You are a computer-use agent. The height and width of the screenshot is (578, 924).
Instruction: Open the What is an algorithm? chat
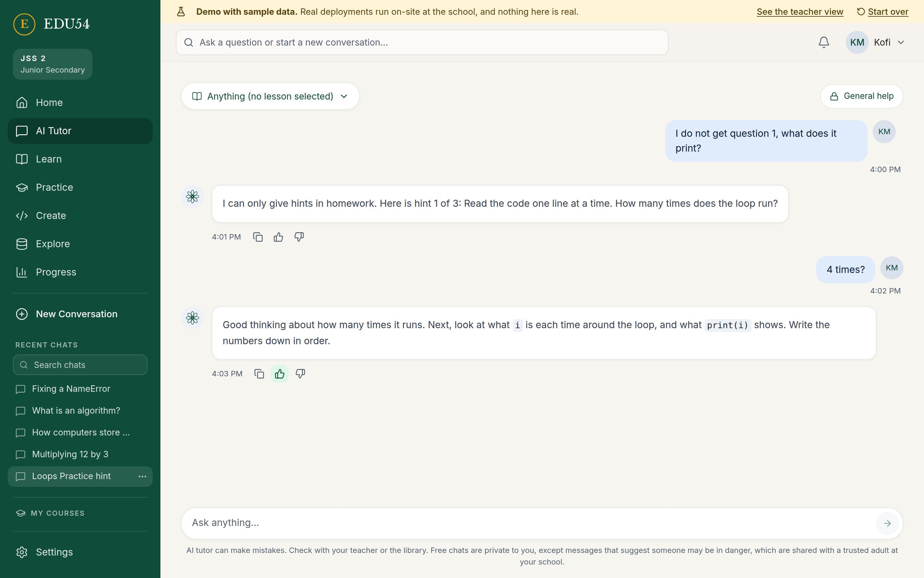[x=80, y=411]
